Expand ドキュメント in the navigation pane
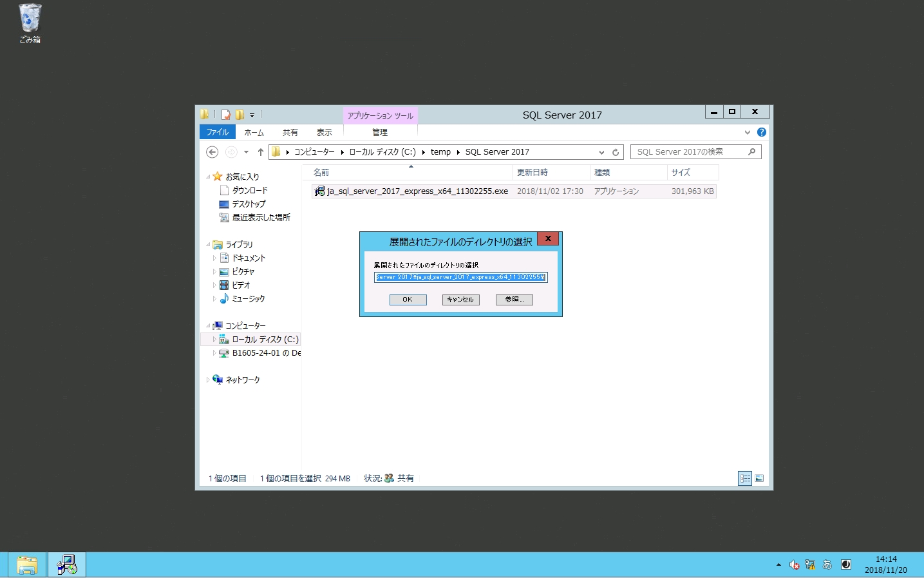The height and width of the screenshot is (578, 924). coord(214,258)
